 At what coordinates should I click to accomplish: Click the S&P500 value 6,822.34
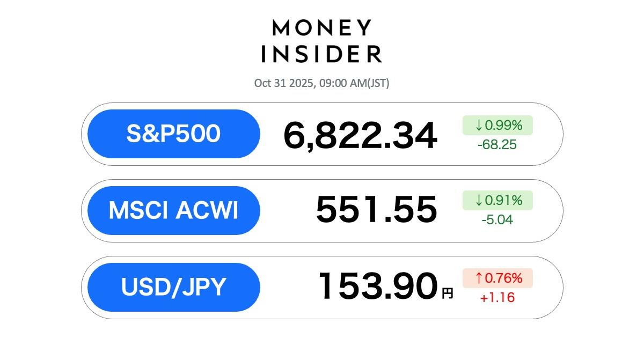pos(360,136)
